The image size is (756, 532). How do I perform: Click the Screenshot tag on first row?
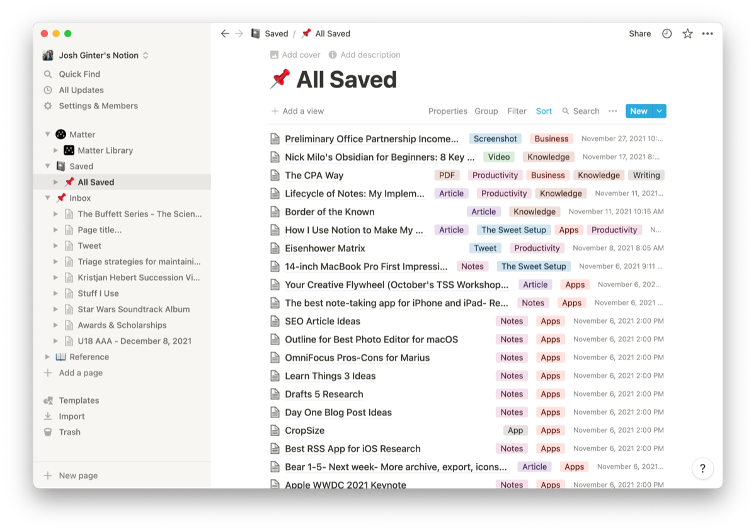click(x=495, y=139)
